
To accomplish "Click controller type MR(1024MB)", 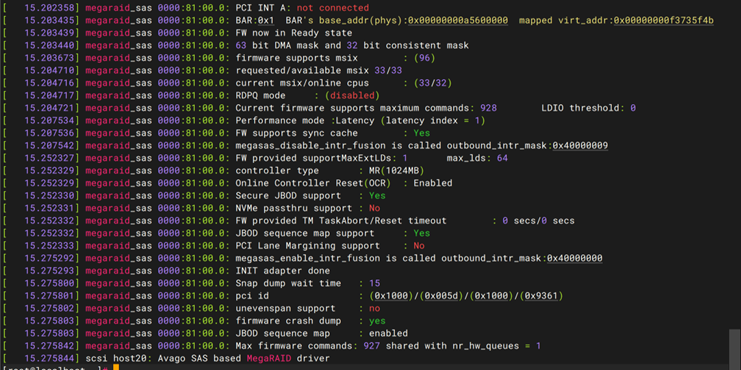I will point(396,171).
